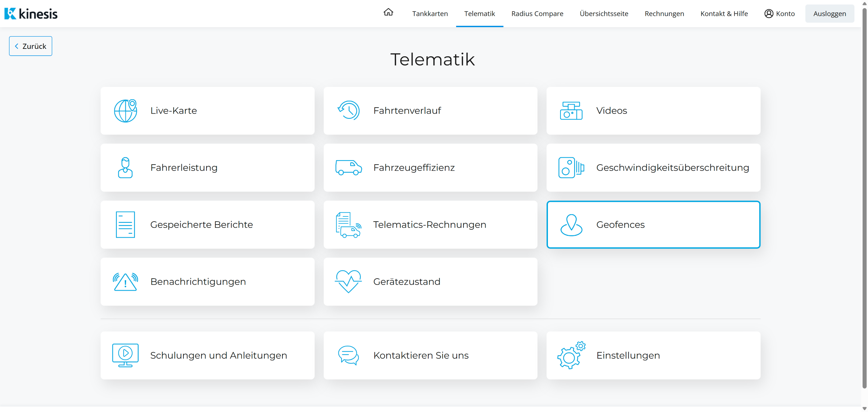Image resolution: width=868 pixels, height=412 pixels.
Task: Open the Geschwindigkeitsüberschreitung speed camera icon
Action: coord(571,168)
